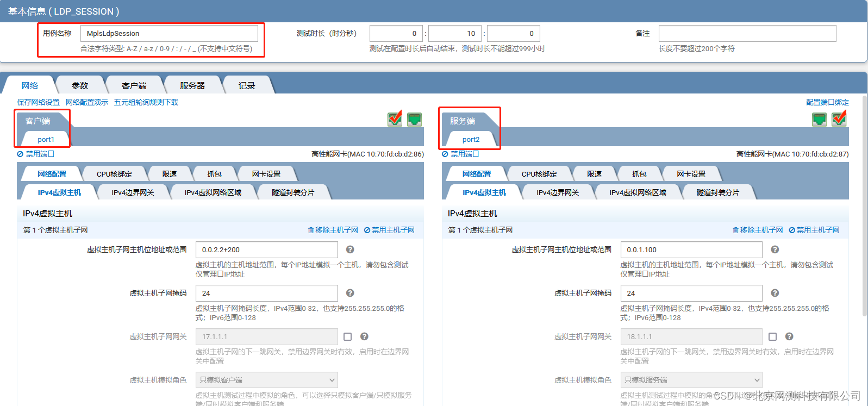Enable client gateway 17.1.1.1 checkbox

348,336
